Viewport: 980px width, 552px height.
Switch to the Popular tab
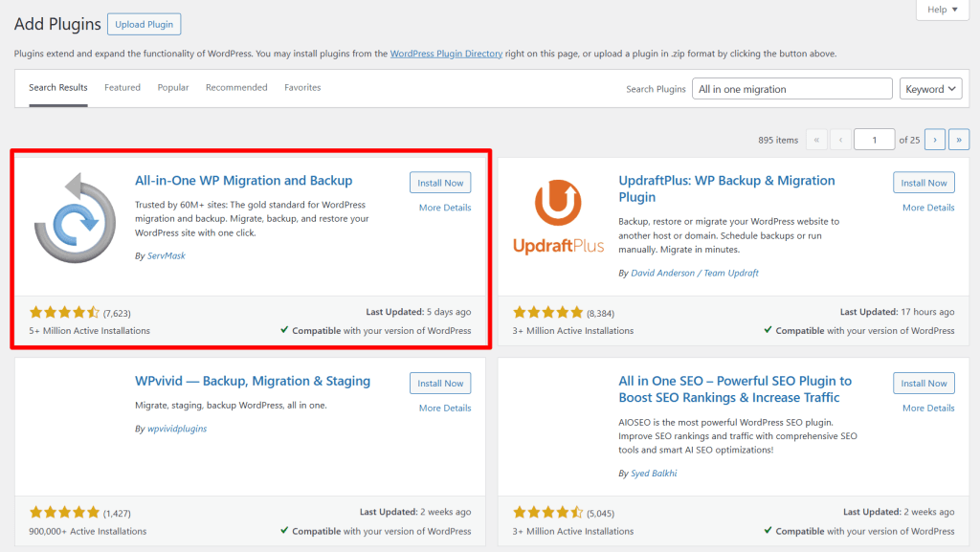(173, 87)
